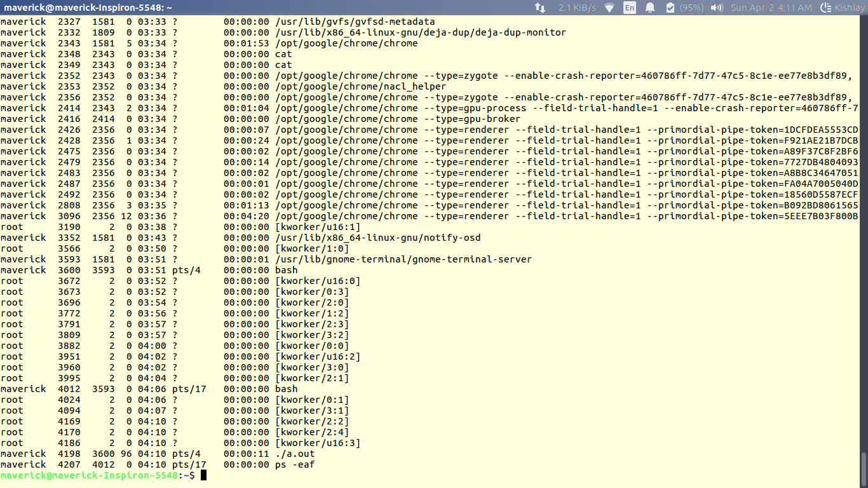Screen dimensions: 868x488
Task: Click the [kworker/2:4] entry
Action: (312, 432)
